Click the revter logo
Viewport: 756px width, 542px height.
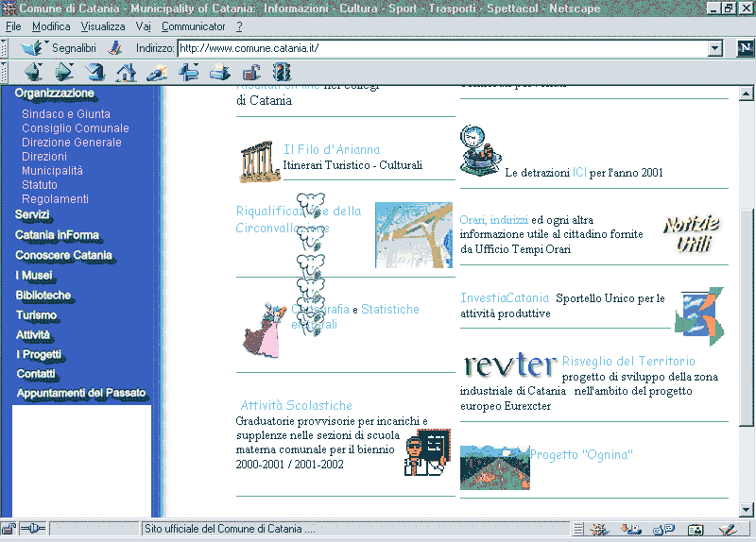(510, 364)
